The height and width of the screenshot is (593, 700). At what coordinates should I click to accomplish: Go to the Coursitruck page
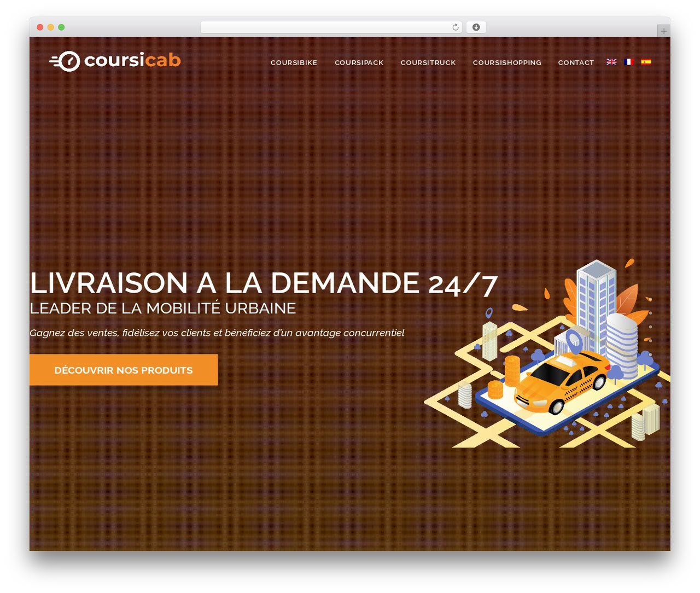coord(428,63)
